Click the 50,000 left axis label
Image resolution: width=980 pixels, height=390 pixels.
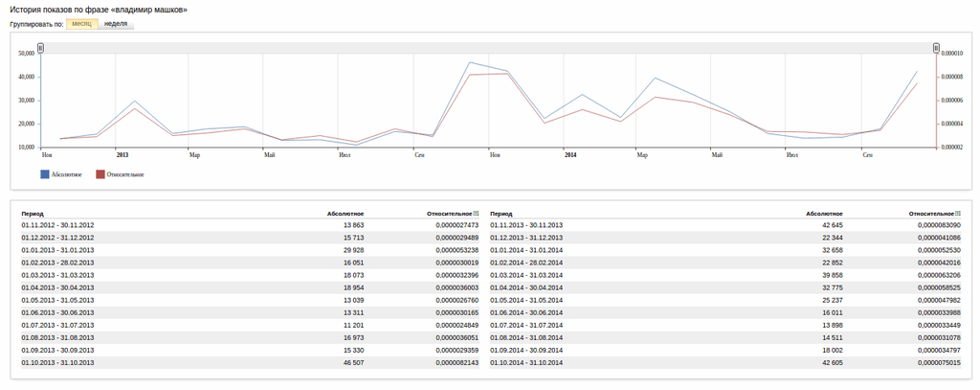28,54
